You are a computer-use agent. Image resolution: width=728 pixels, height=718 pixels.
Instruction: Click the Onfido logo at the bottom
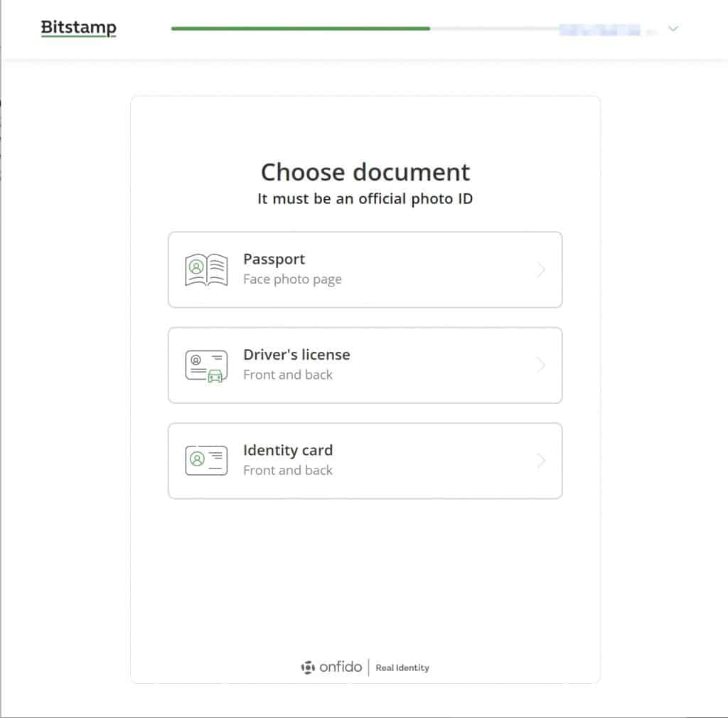tap(332, 668)
